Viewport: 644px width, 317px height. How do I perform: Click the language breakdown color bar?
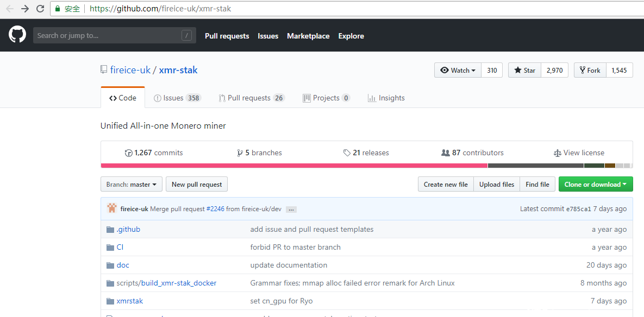[x=366, y=166]
